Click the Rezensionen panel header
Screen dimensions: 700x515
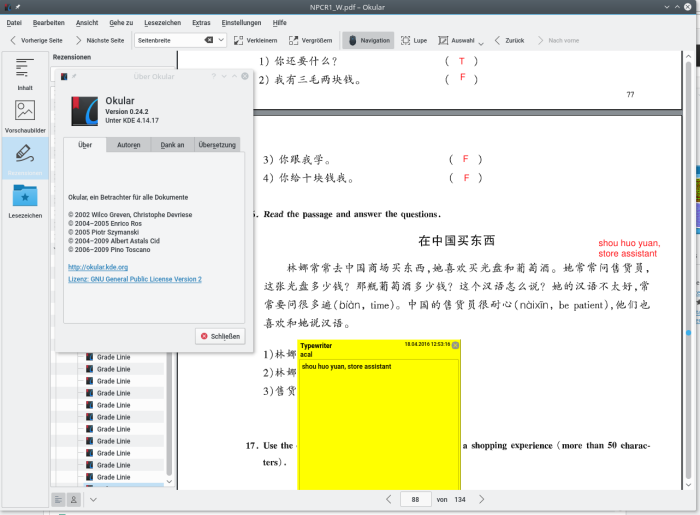[x=71, y=57]
